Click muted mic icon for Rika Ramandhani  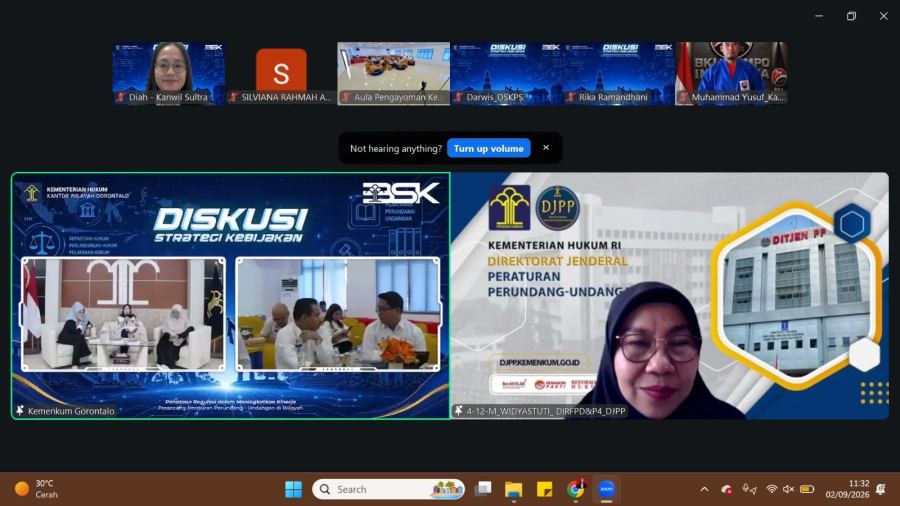571,97
